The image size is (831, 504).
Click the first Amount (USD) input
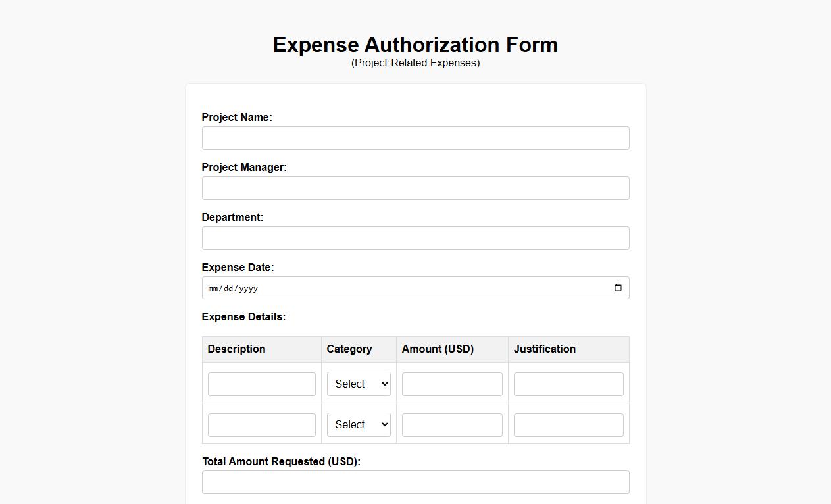click(x=451, y=384)
